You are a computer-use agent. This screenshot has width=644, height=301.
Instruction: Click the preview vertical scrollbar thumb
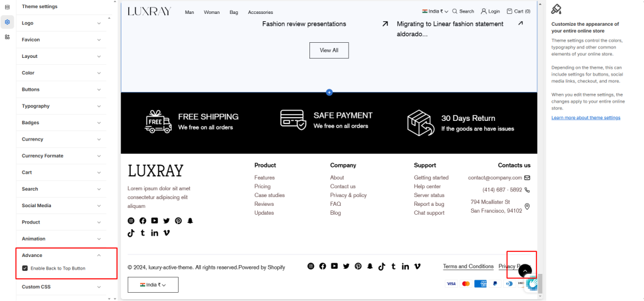(540, 284)
